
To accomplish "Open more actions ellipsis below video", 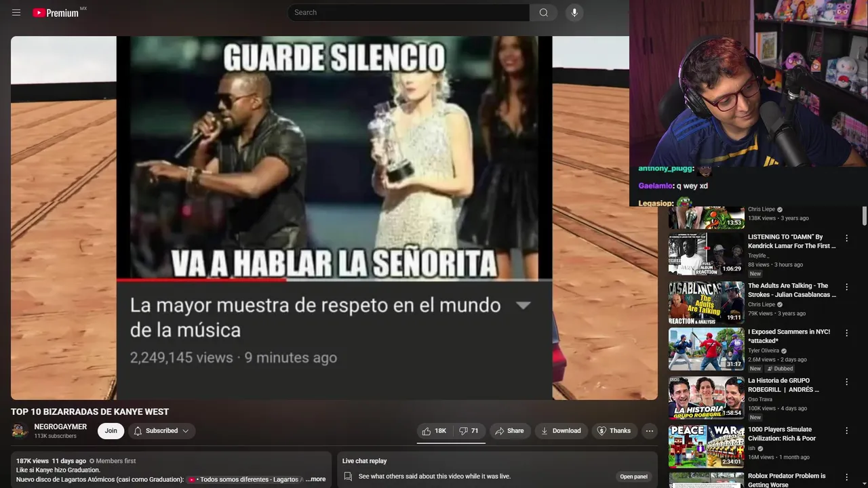I will [650, 431].
